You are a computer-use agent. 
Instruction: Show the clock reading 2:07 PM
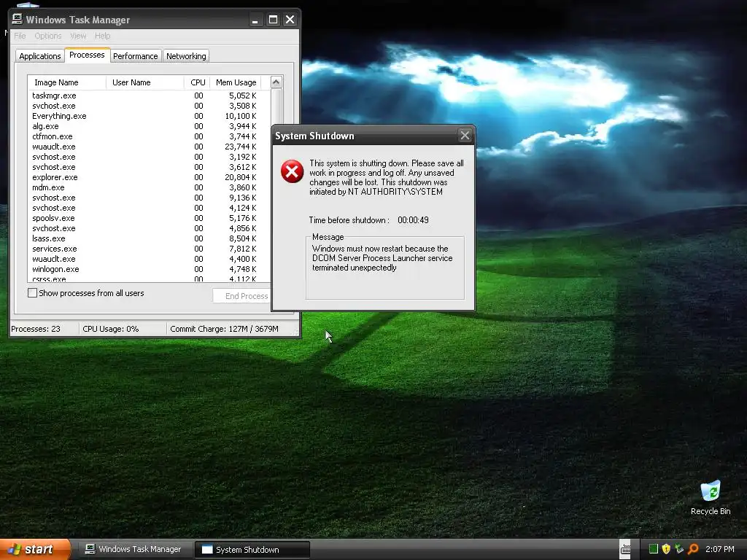[719, 549]
